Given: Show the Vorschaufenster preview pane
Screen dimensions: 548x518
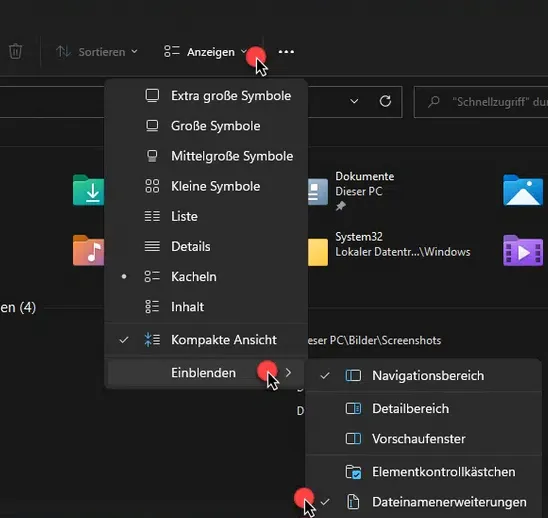Looking at the screenshot, I should pos(424,439).
